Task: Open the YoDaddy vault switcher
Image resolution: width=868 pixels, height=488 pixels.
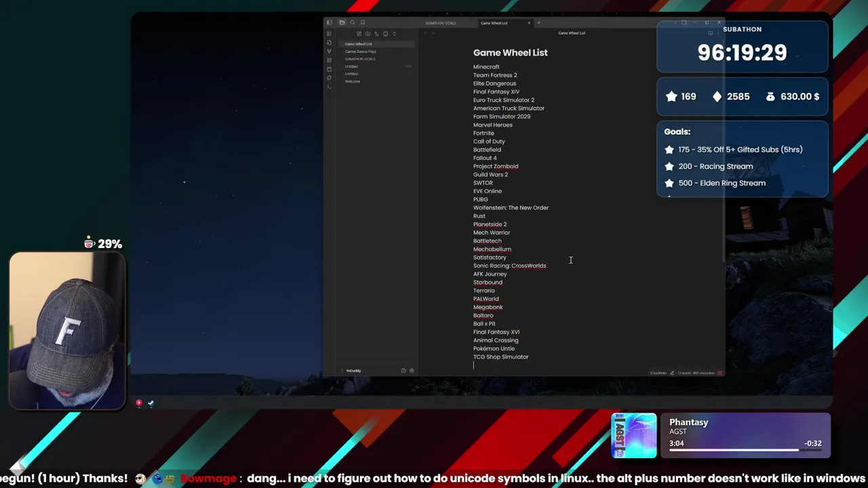Action: (x=353, y=371)
